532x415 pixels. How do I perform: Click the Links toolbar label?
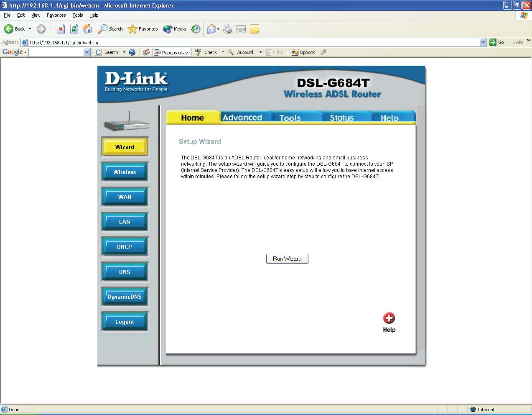point(518,42)
